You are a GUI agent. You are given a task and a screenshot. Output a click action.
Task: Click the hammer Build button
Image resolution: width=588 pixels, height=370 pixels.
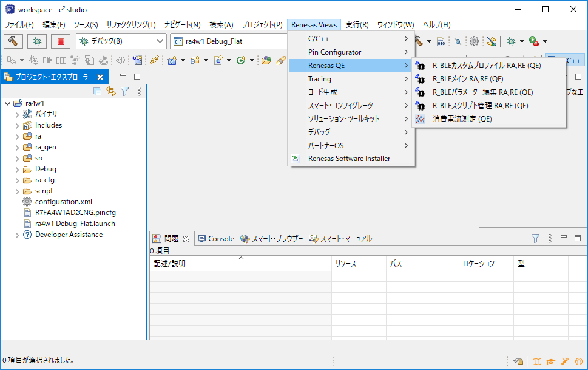point(13,41)
